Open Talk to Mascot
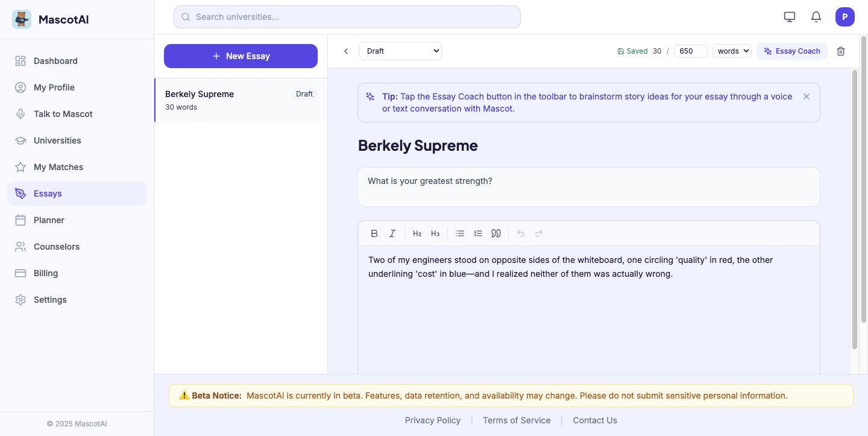Screen dimensions: 868x436 pyautogui.click(x=77, y=114)
